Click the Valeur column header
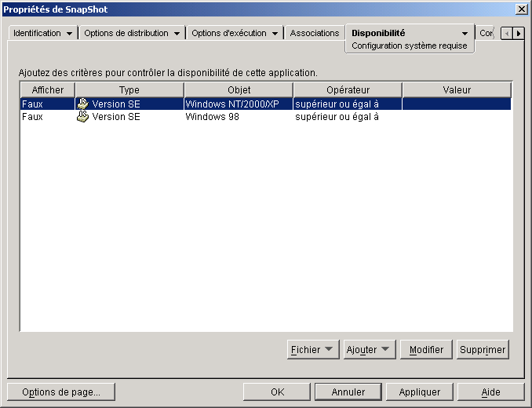The width and height of the screenshot is (532, 408). (x=457, y=90)
